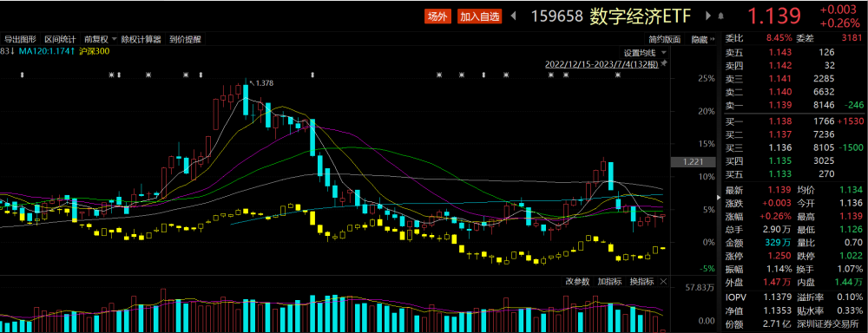The height and width of the screenshot is (333, 868).
Task: Open the 除权计算器 calculator
Action: pos(141,39)
